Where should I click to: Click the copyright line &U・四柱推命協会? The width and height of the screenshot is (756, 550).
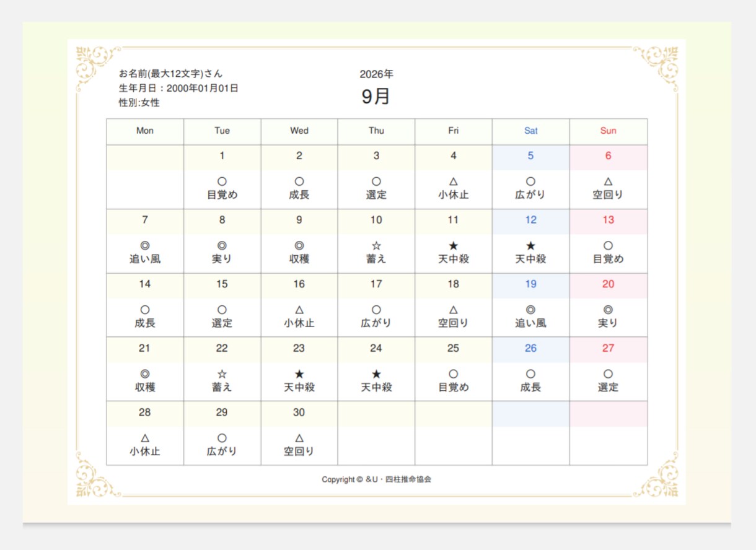[x=376, y=479]
